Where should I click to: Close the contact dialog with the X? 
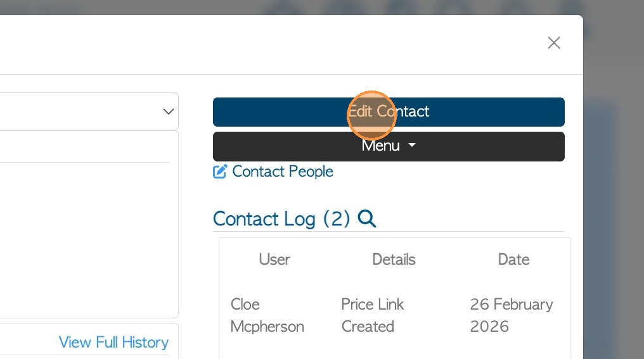click(554, 42)
